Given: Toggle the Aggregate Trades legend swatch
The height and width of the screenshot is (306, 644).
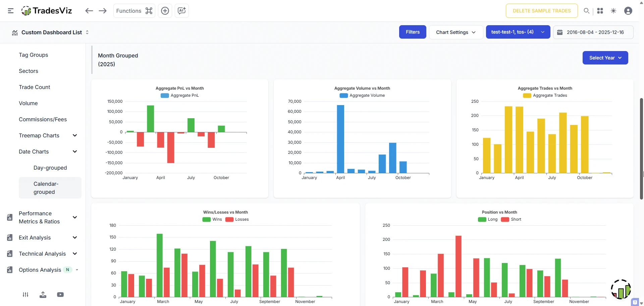Looking at the screenshot, I should pos(527,95).
